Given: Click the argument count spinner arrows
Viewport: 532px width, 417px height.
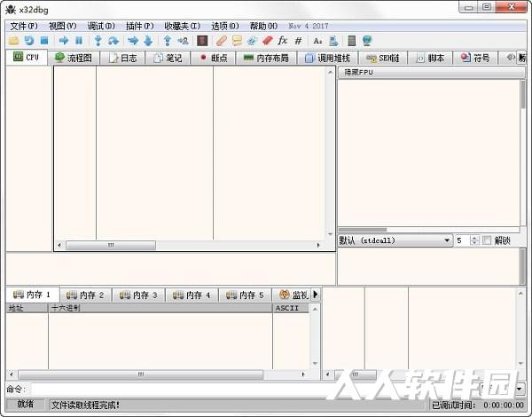Looking at the screenshot, I should [474, 240].
